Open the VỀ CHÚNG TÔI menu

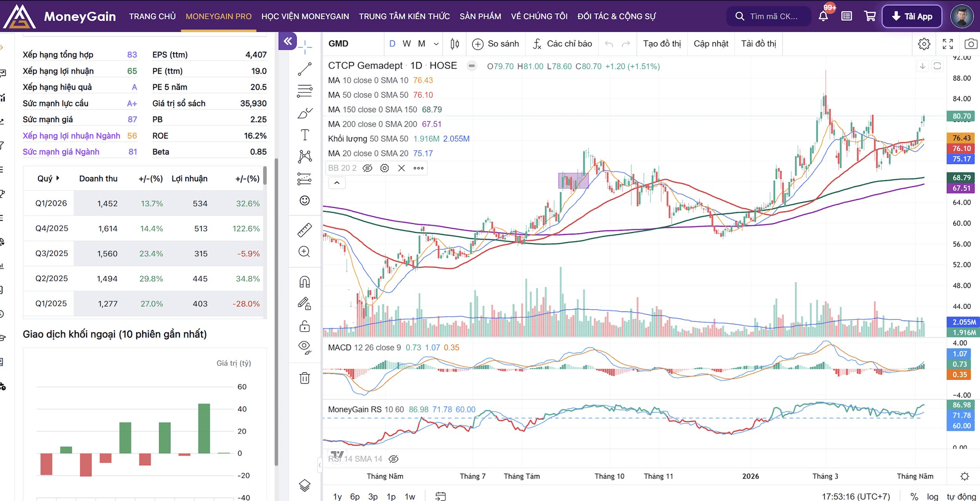pos(539,16)
